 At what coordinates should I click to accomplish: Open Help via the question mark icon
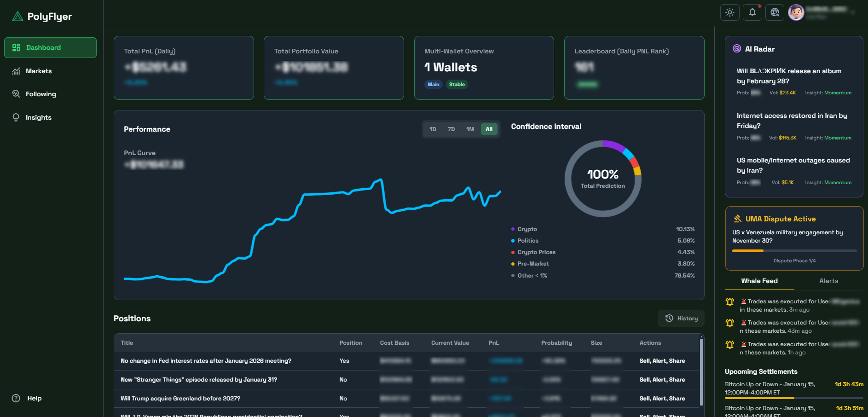(16, 398)
